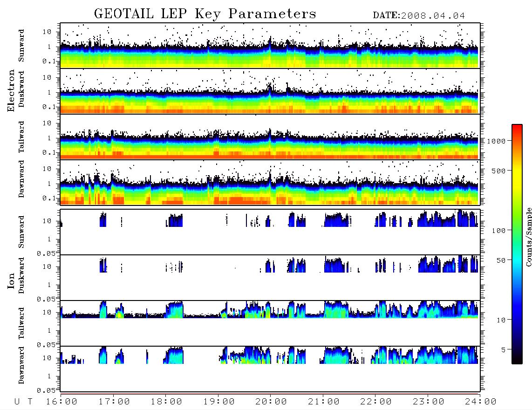Click the Electron Sunward spectrogram plot
The image size is (532, 410).
click(x=270, y=46)
